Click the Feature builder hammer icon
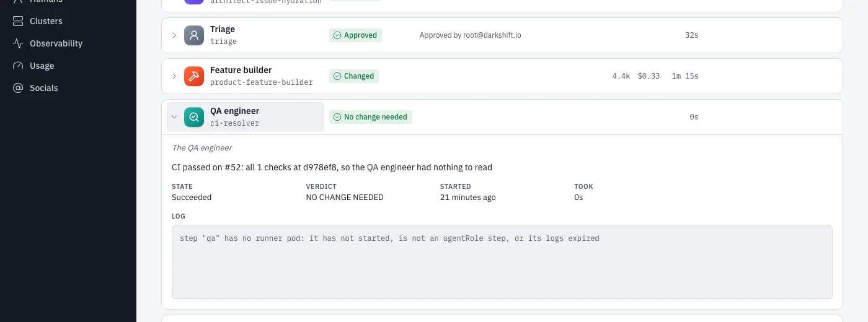868x322 pixels. click(194, 76)
